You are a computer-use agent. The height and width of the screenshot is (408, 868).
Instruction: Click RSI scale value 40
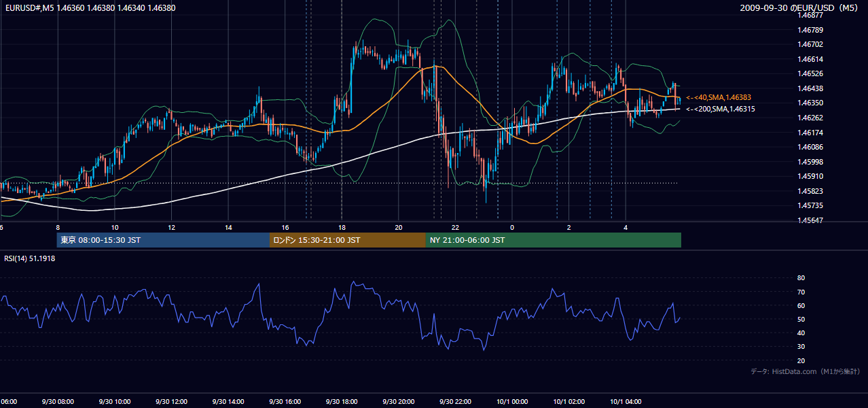click(801, 333)
